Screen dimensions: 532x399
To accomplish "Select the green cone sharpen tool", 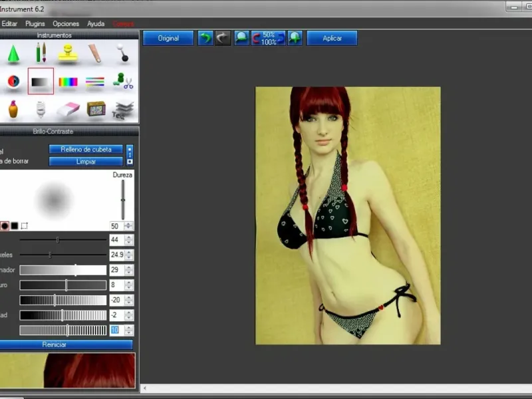I will [x=13, y=53].
